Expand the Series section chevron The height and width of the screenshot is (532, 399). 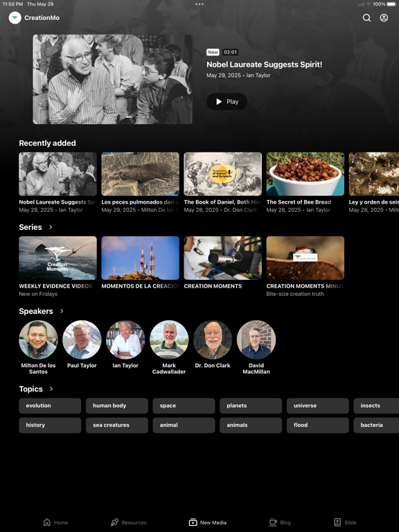pos(51,227)
